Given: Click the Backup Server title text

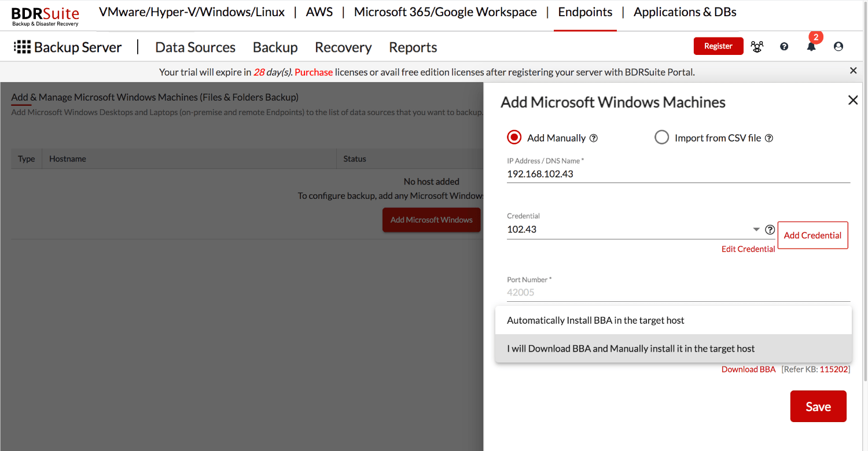Looking at the screenshot, I should [x=78, y=47].
